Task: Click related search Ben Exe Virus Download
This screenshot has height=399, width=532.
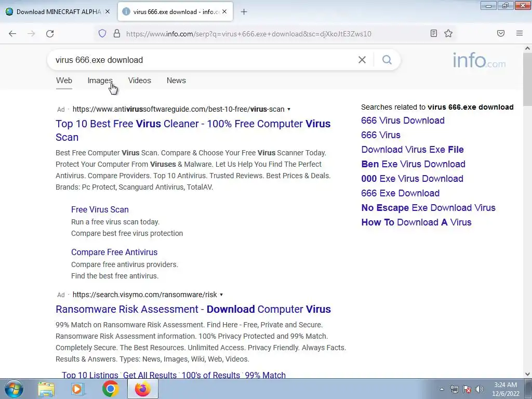Action: click(413, 164)
